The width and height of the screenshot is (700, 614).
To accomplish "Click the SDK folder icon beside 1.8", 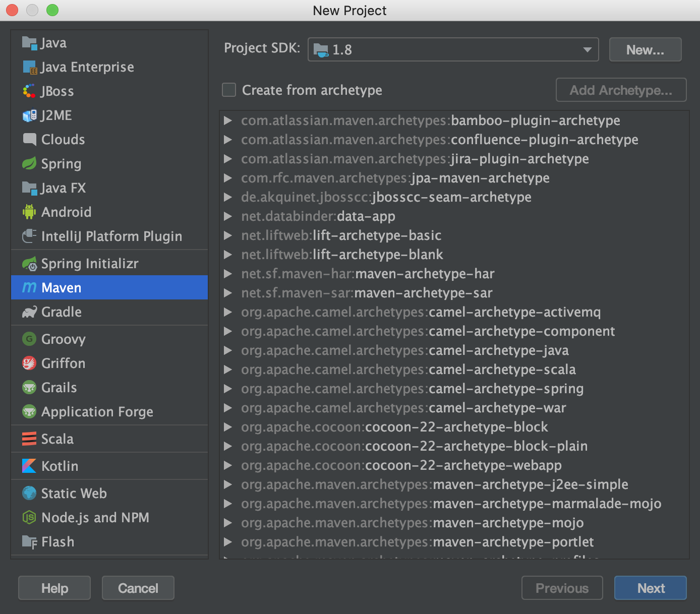I will 321,50.
